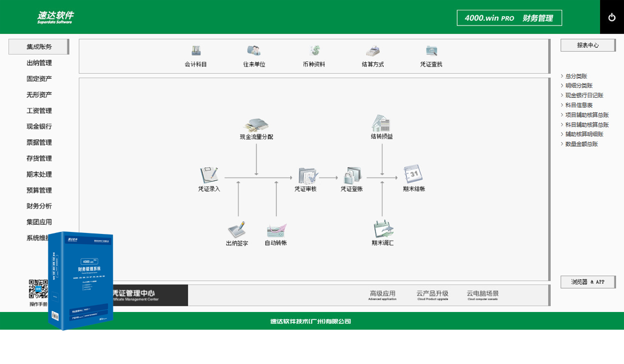Select 期末处理 in sidebar

point(39,174)
